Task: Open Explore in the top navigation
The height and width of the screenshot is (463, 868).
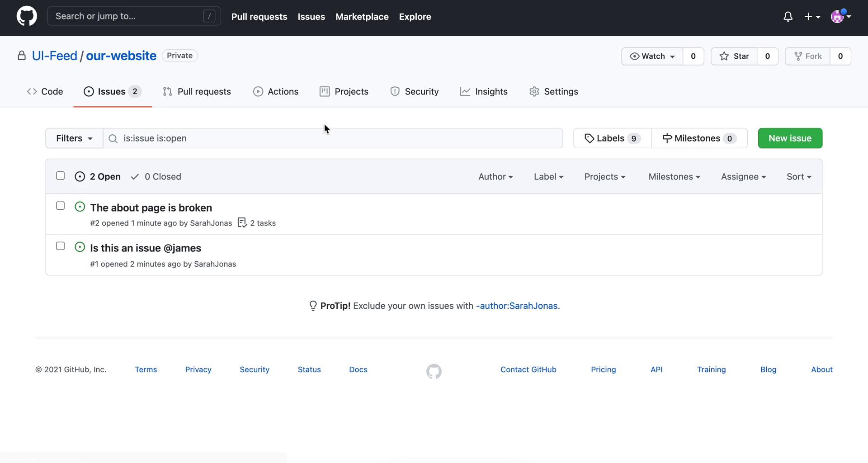Action: click(x=415, y=17)
